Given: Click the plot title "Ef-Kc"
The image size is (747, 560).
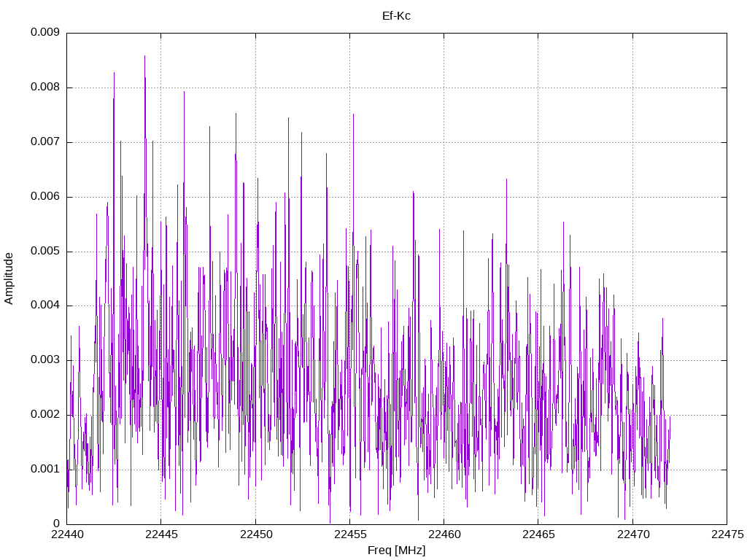Looking at the screenshot, I should click(396, 16).
